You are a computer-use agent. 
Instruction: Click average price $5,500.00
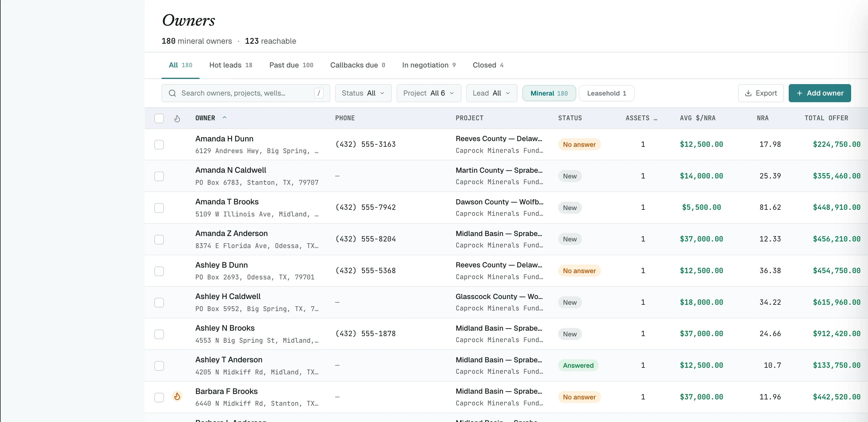tap(701, 207)
